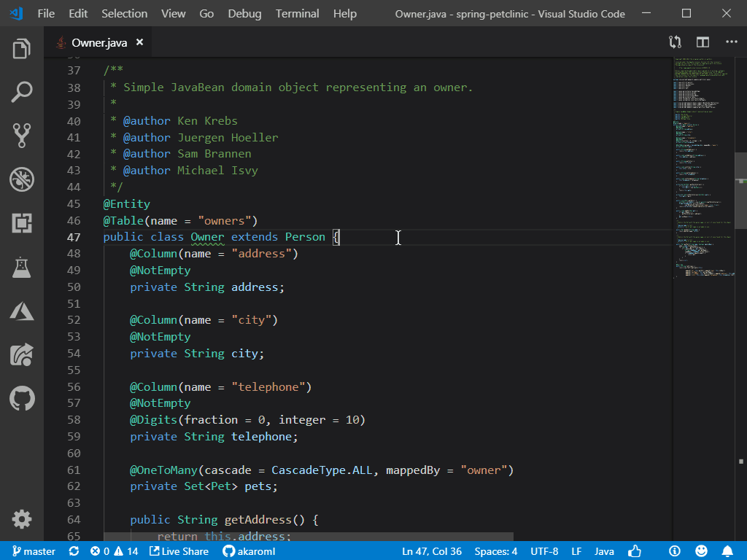This screenshot has height=560, width=747.
Task: Open notifications via the bell icon
Action: point(727,552)
